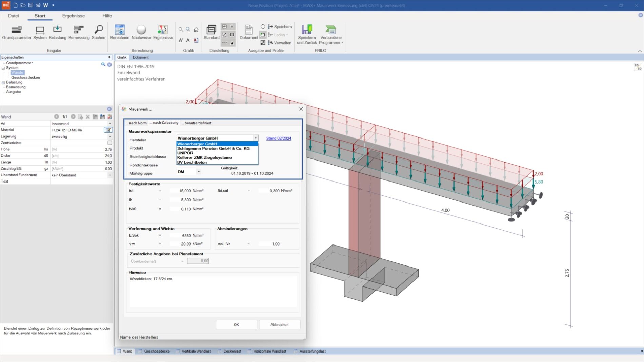Select BV Leichtbeton option
The height and width of the screenshot is (362, 644).
(x=217, y=162)
